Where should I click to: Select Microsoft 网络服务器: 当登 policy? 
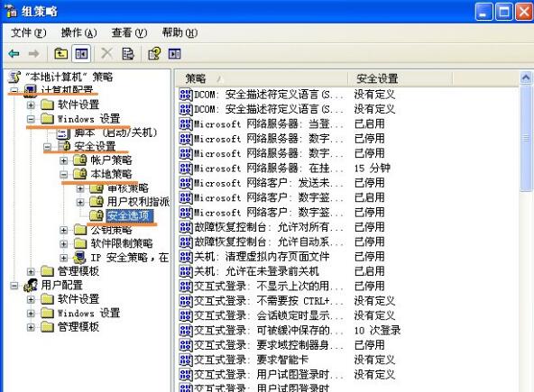coord(261,123)
